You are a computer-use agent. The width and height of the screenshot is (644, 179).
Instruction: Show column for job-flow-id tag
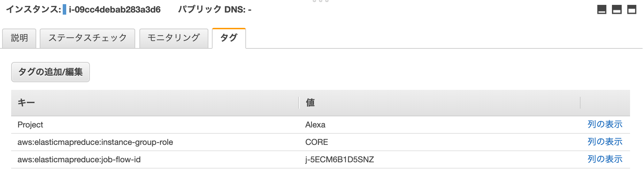(605, 159)
